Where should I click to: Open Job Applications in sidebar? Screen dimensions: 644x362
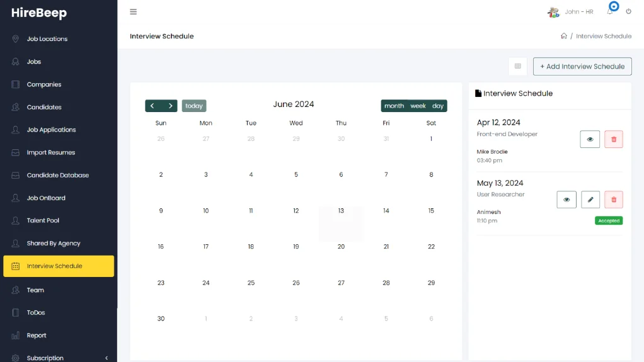51,130
